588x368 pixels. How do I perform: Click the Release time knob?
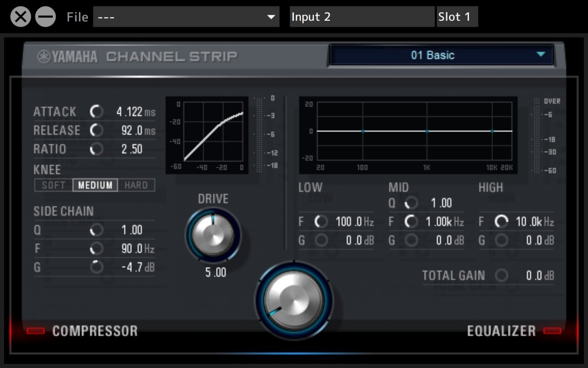pos(96,131)
